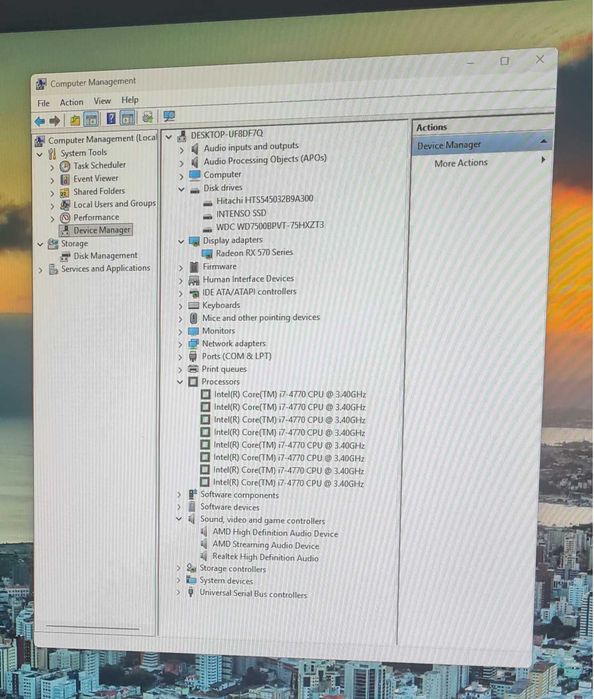Select the Computer category in device list
This screenshot has width=594, height=699.
click(223, 175)
